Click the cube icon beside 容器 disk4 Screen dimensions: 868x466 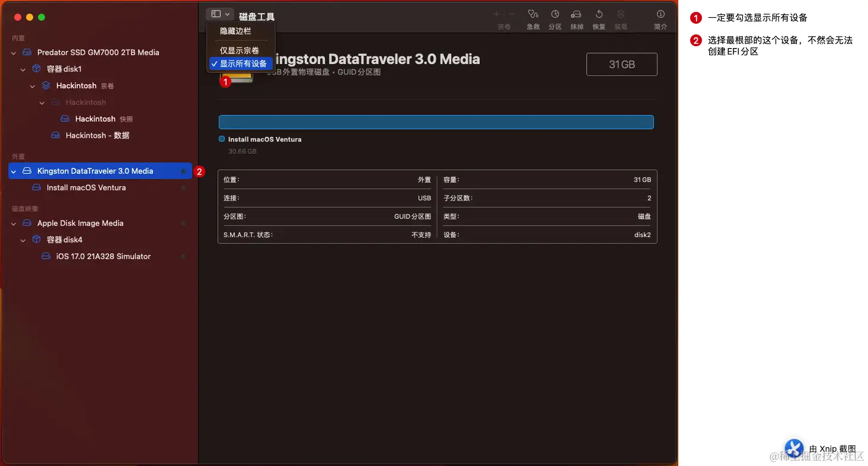coord(36,240)
